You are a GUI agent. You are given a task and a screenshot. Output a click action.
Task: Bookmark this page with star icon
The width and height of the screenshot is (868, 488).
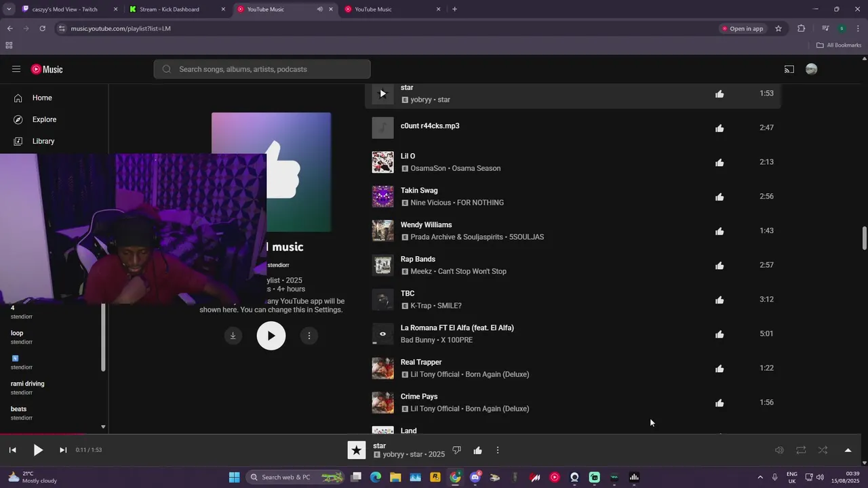click(778, 28)
